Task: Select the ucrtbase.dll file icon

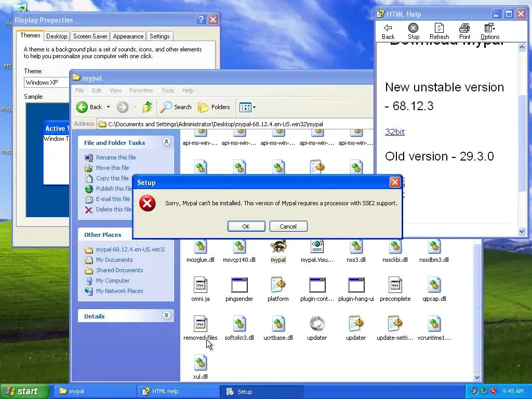Action: click(278, 324)
